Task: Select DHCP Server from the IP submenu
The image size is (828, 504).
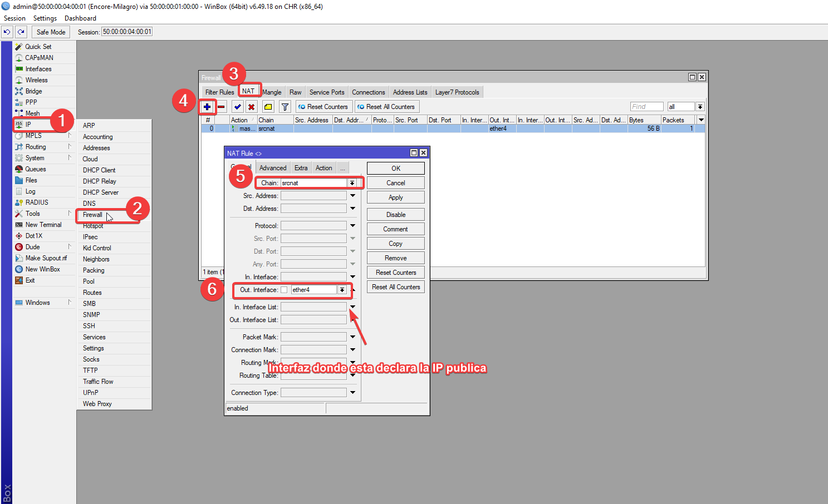Action: [x=101, y=192]
